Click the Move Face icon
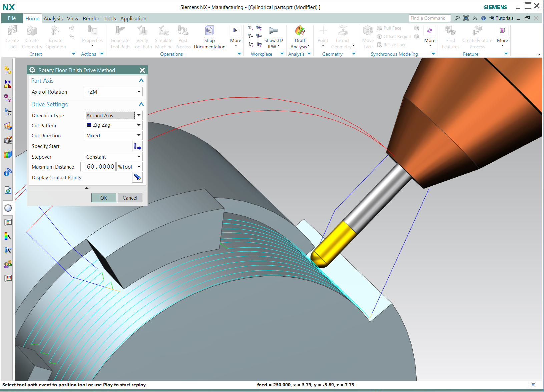This screenshot has width=544, height=392. tap(368, 31)
